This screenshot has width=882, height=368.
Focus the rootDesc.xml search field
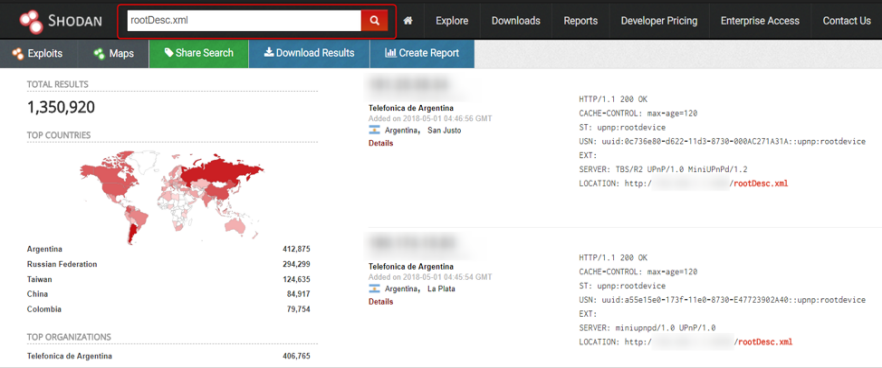point(245,21)
